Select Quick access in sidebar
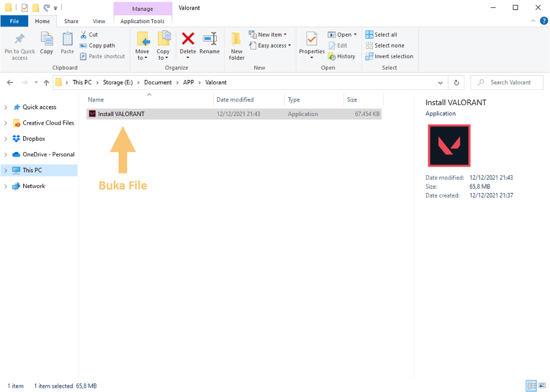Image resolution: width=550 pixels, height=392 pixels. [39, 107]
